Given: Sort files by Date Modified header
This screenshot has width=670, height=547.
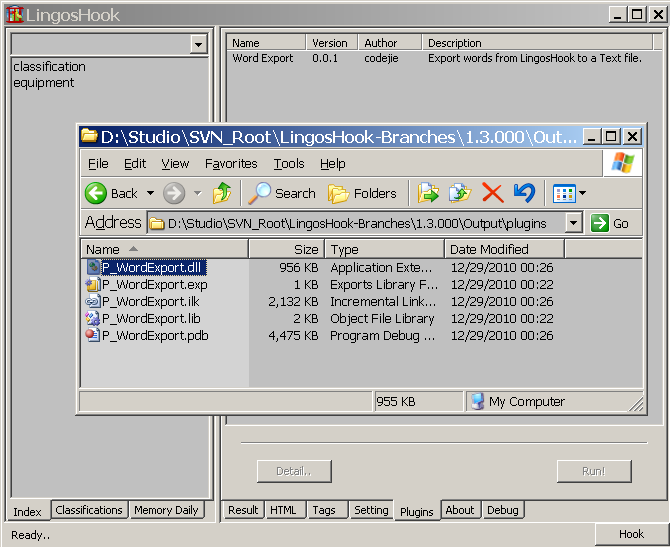Looking at the screenshot, I should click(504, 249).
